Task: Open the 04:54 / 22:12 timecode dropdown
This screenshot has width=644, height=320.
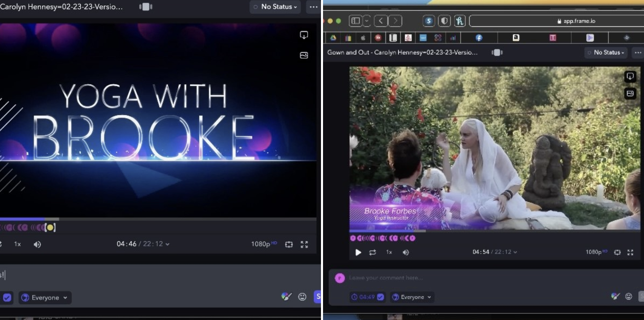Action: [495, 252]
